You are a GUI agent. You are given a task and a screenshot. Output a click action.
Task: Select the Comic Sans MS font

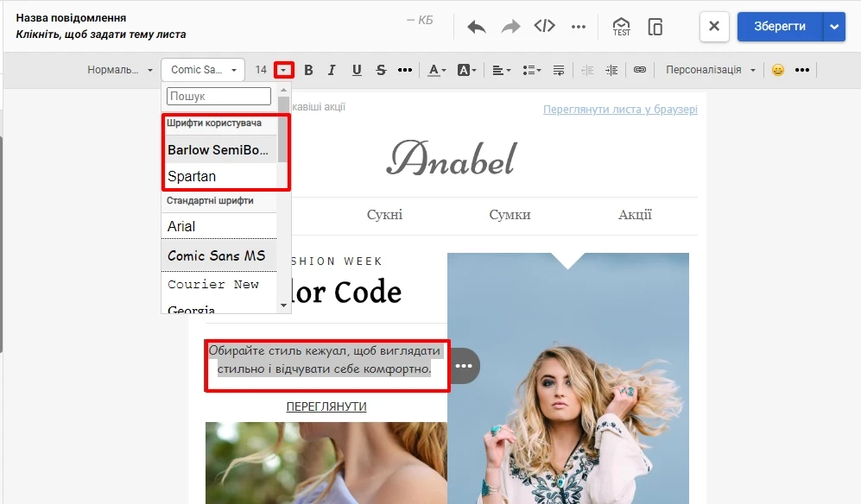(218, 255)
